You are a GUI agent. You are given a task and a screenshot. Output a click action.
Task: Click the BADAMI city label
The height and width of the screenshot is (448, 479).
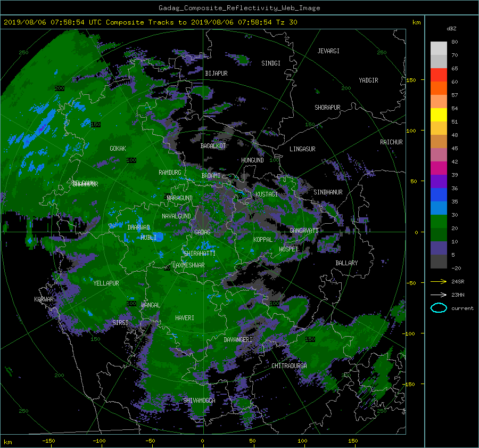point(211,176)
